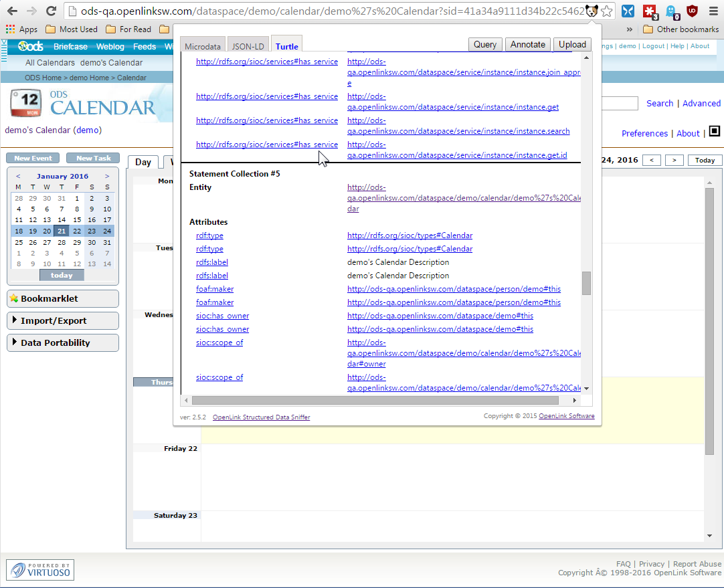Open the Apps grid in bookmarks bar
The image size is (724, 588).
click(x=21, y=29)
